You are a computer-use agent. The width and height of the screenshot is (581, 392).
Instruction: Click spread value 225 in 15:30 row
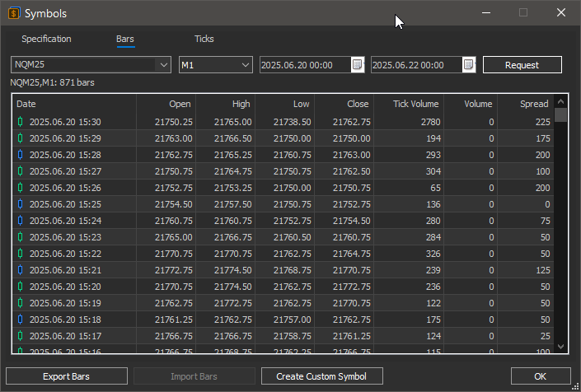[543, 122]
